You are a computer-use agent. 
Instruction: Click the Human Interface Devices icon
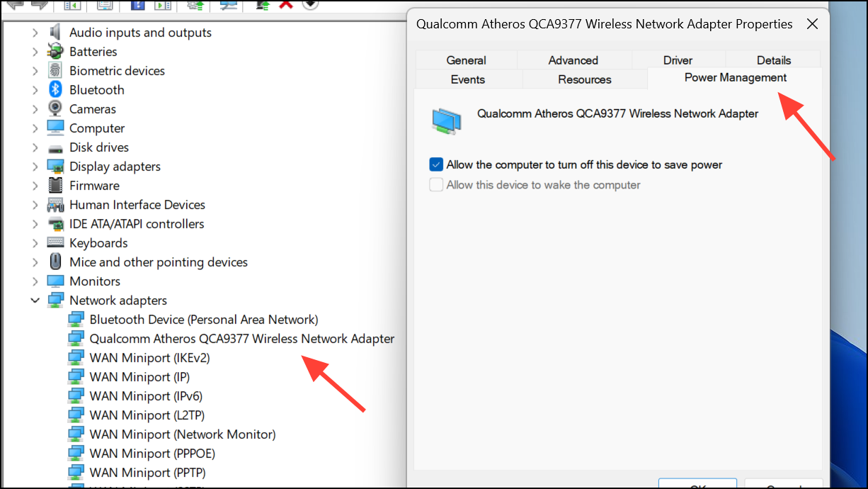click(55, 205)
